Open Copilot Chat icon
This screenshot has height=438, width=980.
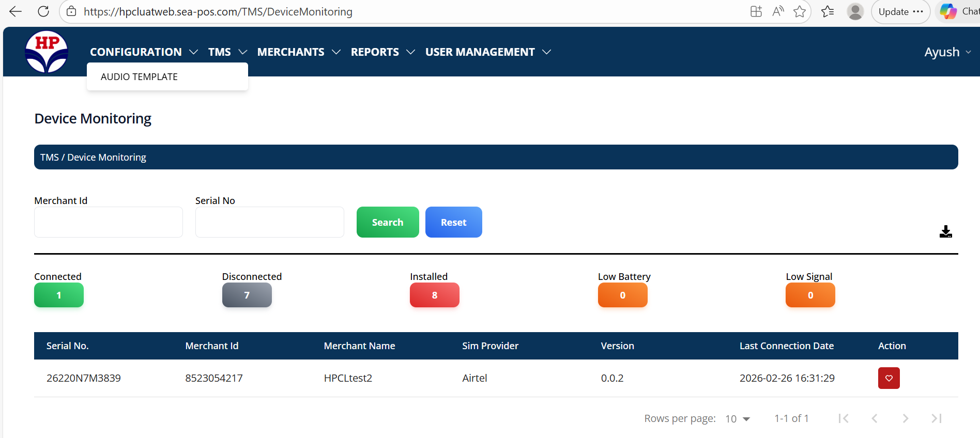948,11
